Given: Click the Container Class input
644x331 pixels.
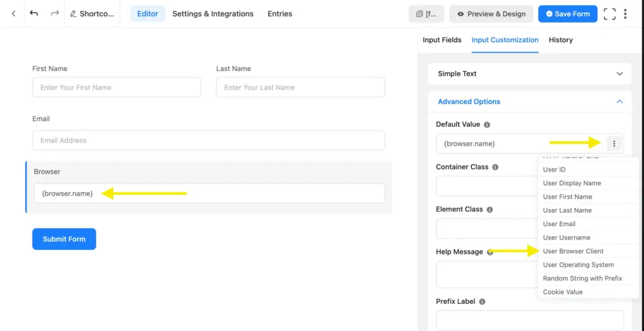Looking at the screenshot, I should pos(487,186).
